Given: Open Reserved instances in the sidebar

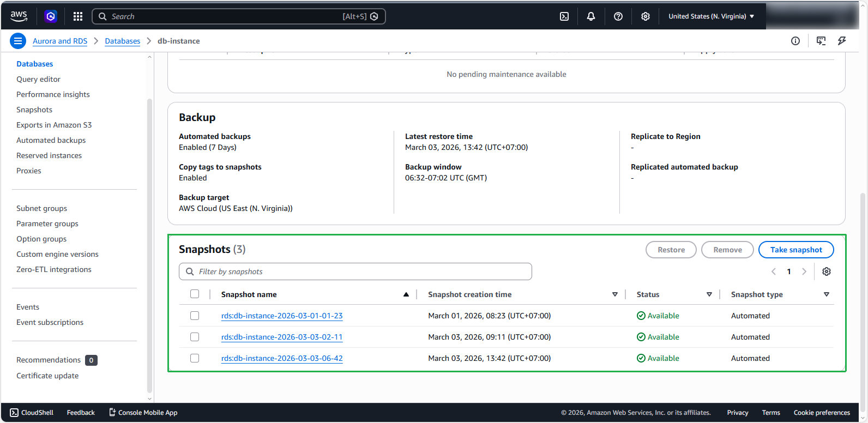Looking at the screenshot, I should tap(49, 155).
